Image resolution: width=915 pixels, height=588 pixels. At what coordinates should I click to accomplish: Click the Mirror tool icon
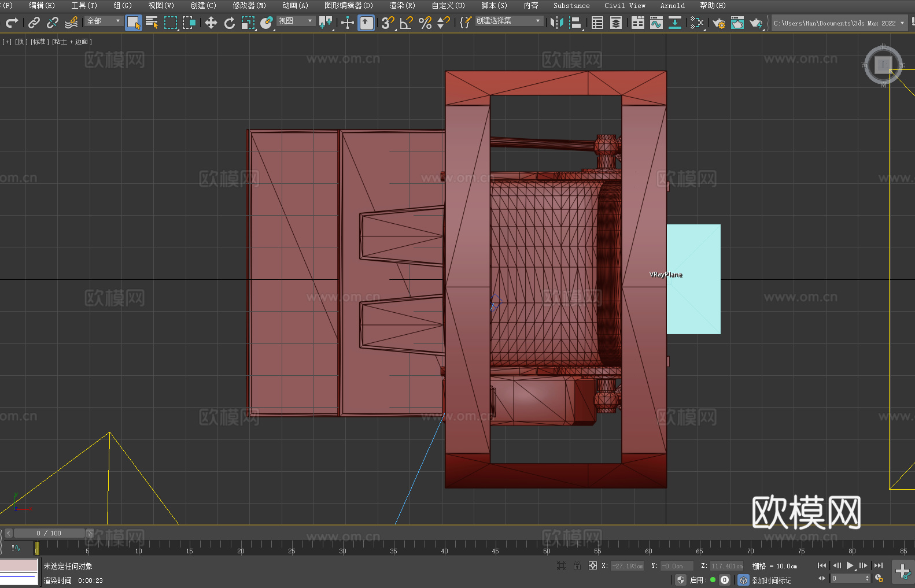point(557,23)
